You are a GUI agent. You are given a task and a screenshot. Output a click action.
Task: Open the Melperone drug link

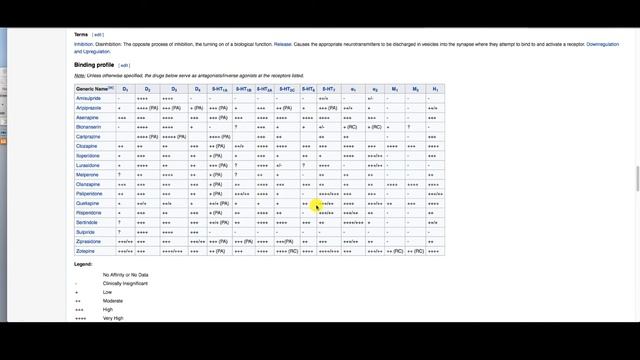[x=87, y=175]
